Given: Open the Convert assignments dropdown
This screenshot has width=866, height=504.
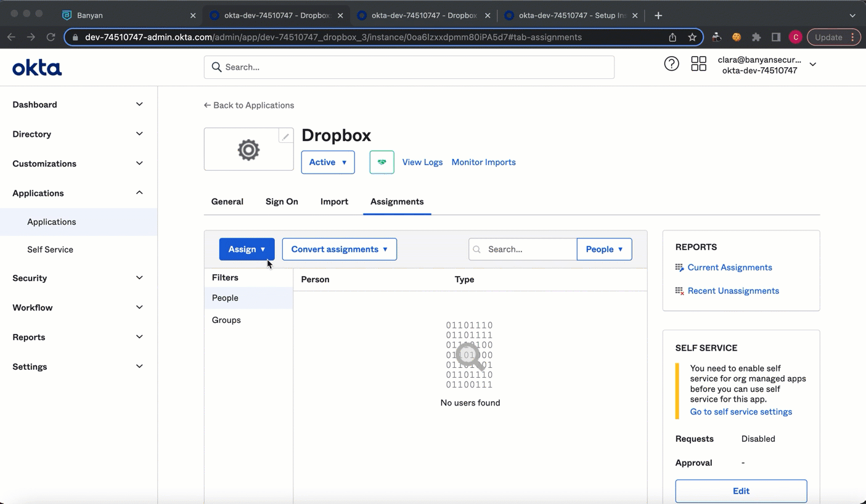Looking at the screenshot, I should (x=339, y=249).
